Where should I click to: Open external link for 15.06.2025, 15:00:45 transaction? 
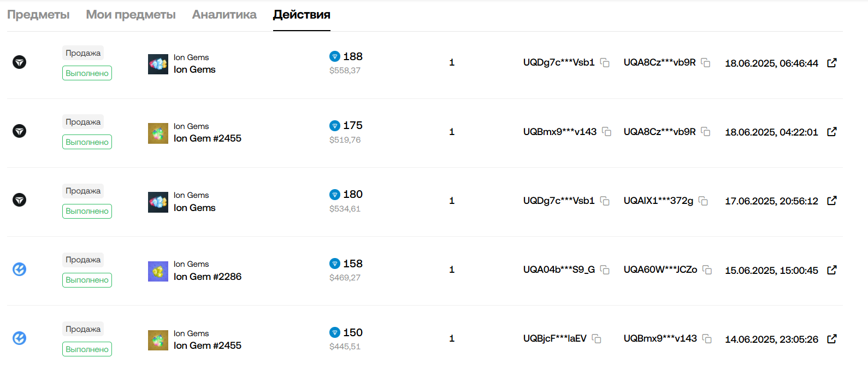(x=831, y=270)
